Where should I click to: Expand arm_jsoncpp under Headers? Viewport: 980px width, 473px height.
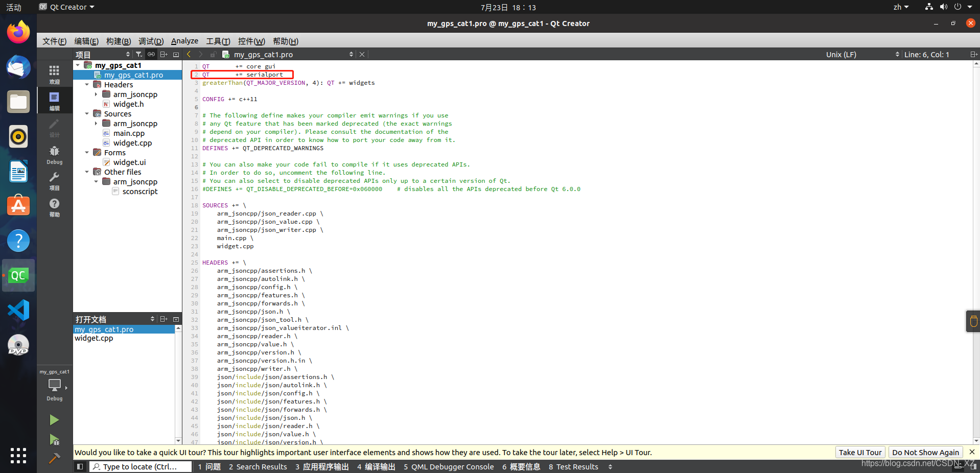96,94
